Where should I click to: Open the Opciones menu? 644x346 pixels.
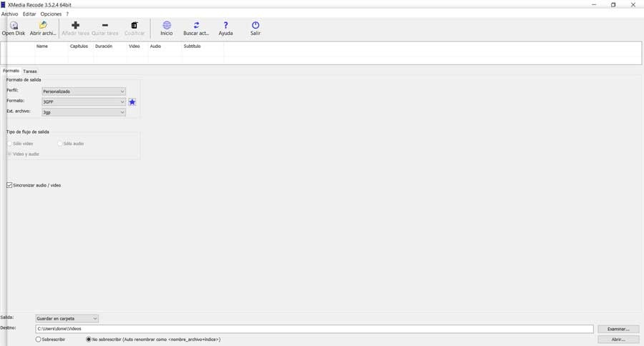coord(51,14)
